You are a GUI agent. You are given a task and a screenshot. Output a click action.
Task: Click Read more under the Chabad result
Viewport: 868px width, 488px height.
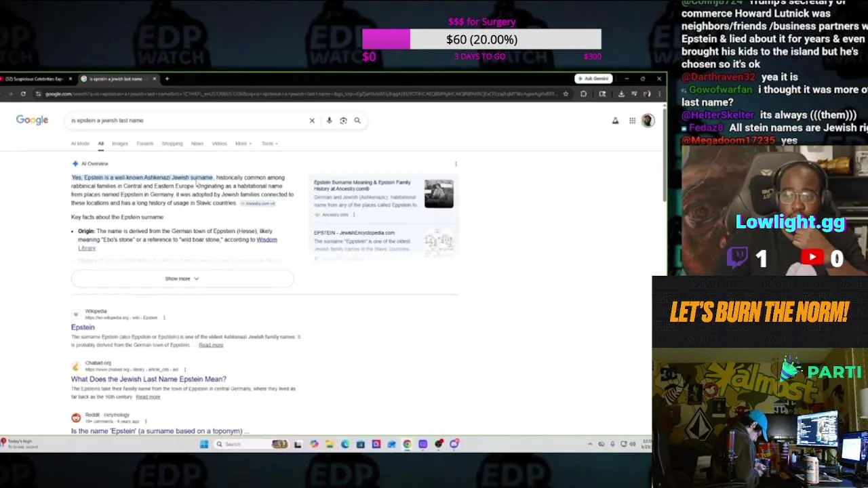tap(148, 397)
